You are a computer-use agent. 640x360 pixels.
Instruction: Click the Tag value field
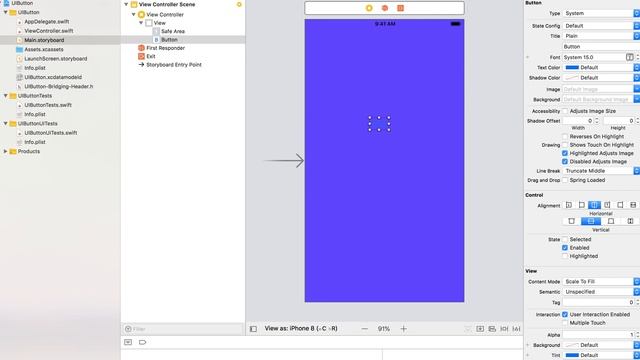coord(598,302)
